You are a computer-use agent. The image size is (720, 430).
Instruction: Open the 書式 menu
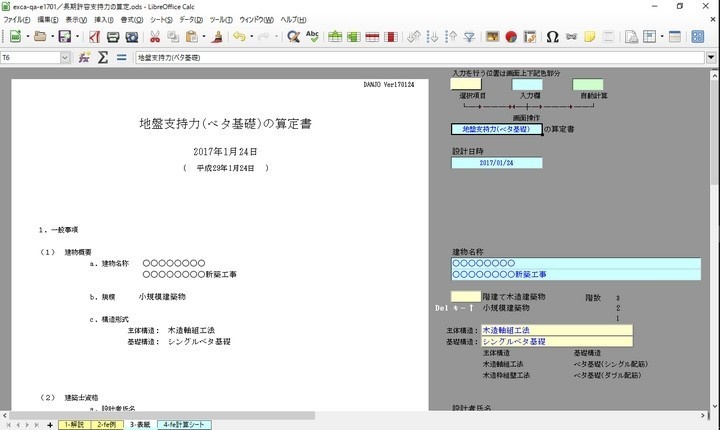132,20
